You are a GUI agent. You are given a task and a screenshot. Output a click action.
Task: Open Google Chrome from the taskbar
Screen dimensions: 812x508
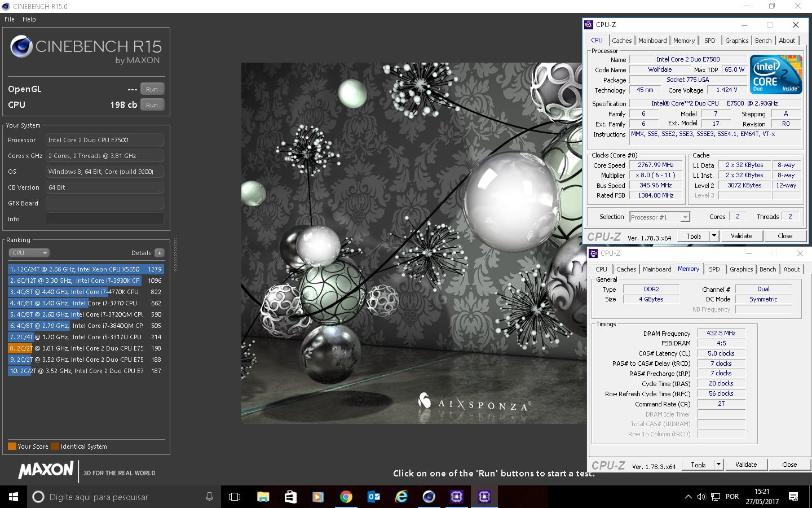[x=346, y=497]
